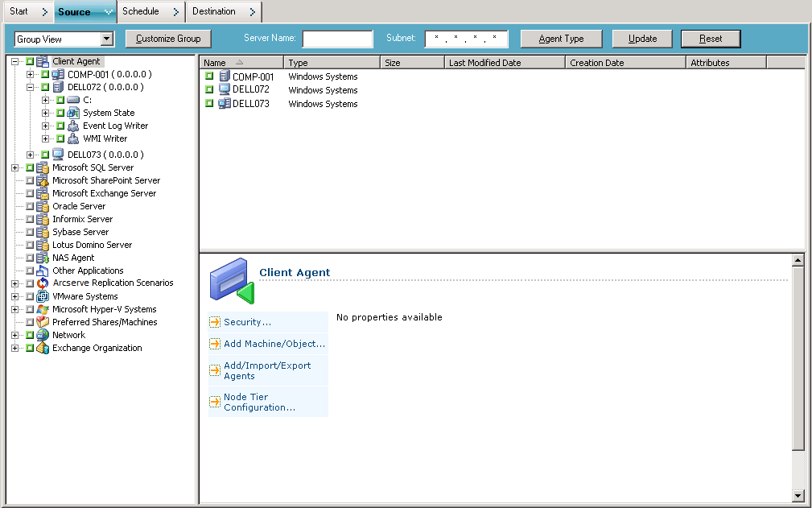
Task: Toggle the Oracle Server selection box
Action: [30, 206]
